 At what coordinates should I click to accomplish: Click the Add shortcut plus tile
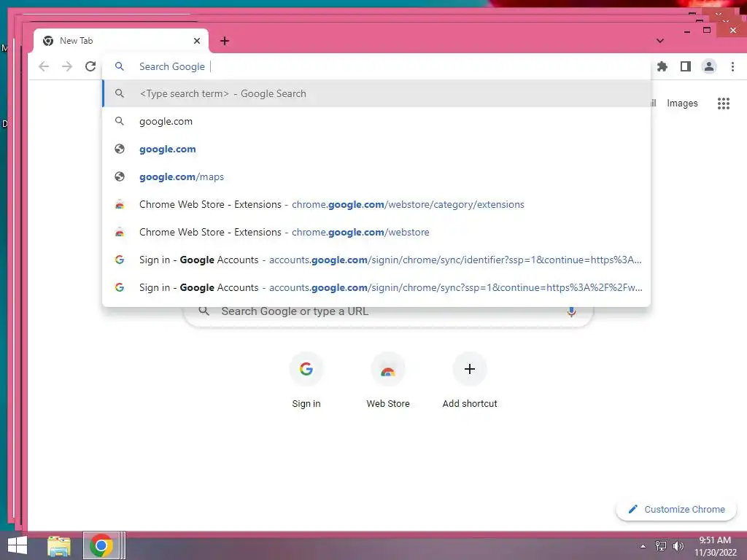(x=470, y=381)
